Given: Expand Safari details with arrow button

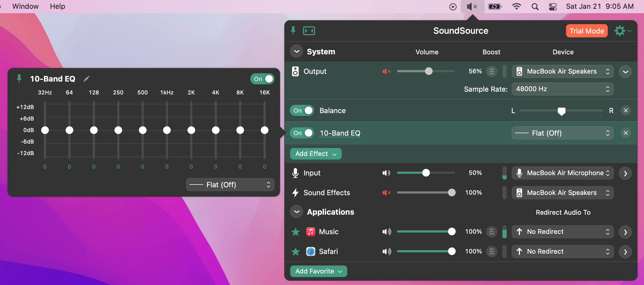Looking at the screenshot, I should [x=625, y=252].
